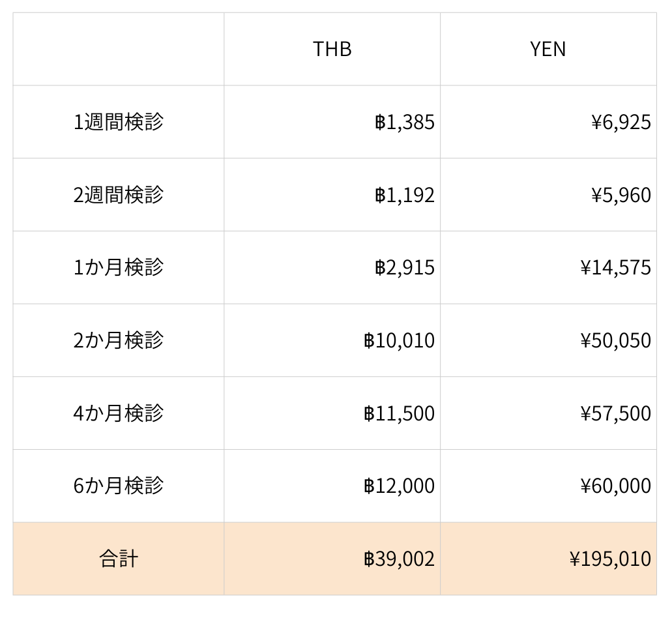Click the YEN column header cell
Image resolution: width=672 pixels, height=618 pixels.
pyautogui.click(x=548, y=50)
